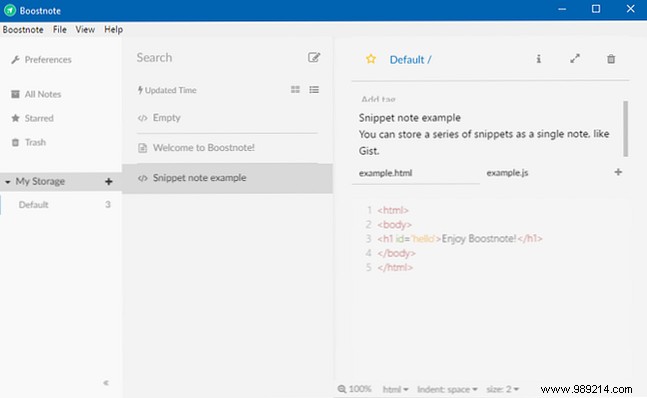Switch note list to compressed list view icon
647x398 pixels.
tap(314, 89)
